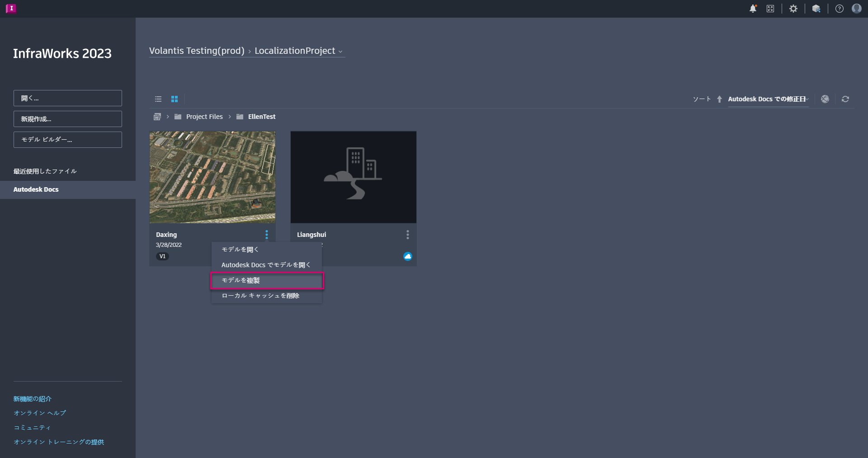The width and height of the screenshot is (868, 458).
Task: Choose Autodesk Docs でモデルを開く menu entry
Action: tap(267, 265)
